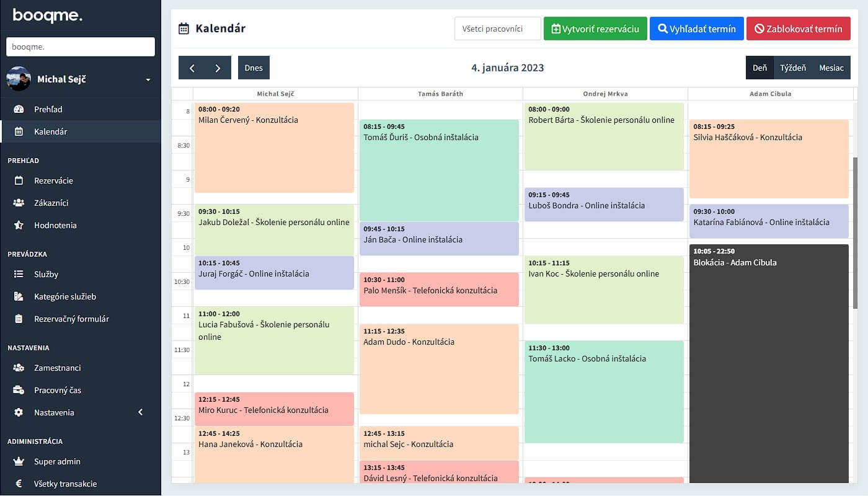The image size is (868, 496).
Task: Open Ján Bača Online inštalácia appointment
Action: point(439,239)
